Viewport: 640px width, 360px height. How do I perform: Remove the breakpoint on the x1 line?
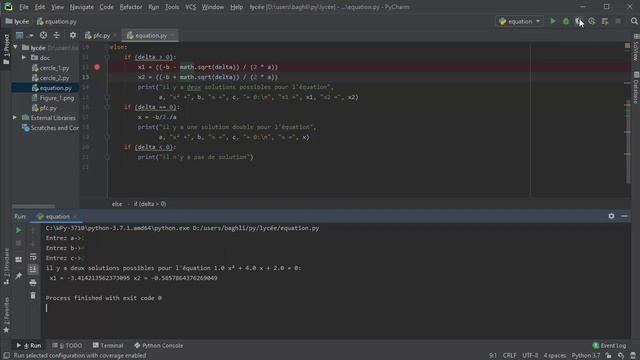point(97,67)
